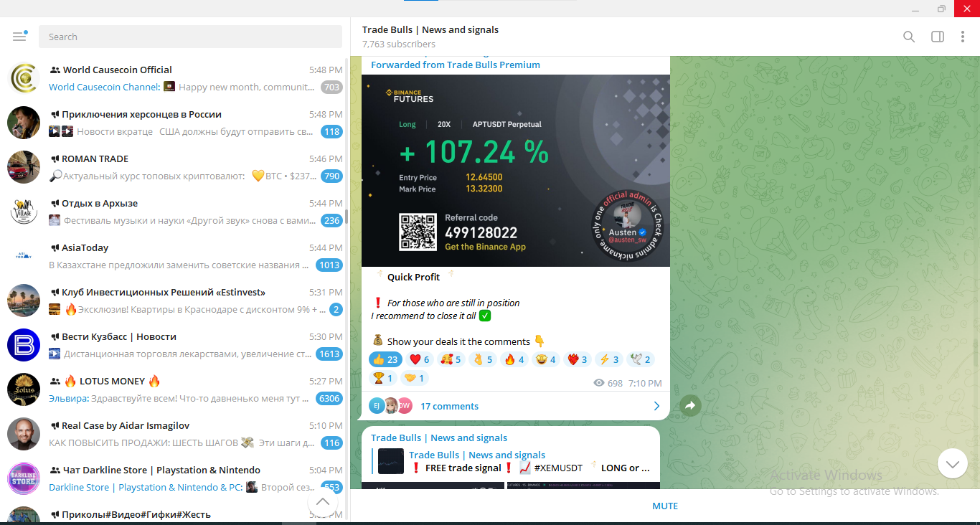Focus the Search input field

coord(190,37)
